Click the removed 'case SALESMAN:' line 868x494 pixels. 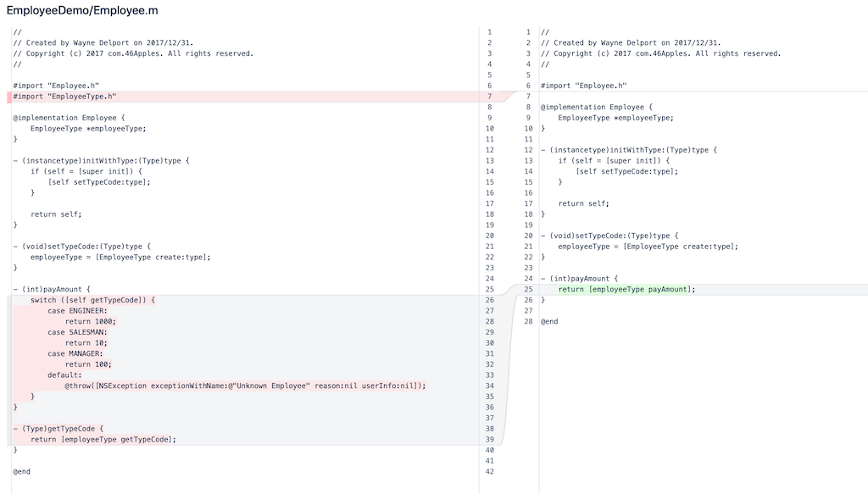click(77, 332)
